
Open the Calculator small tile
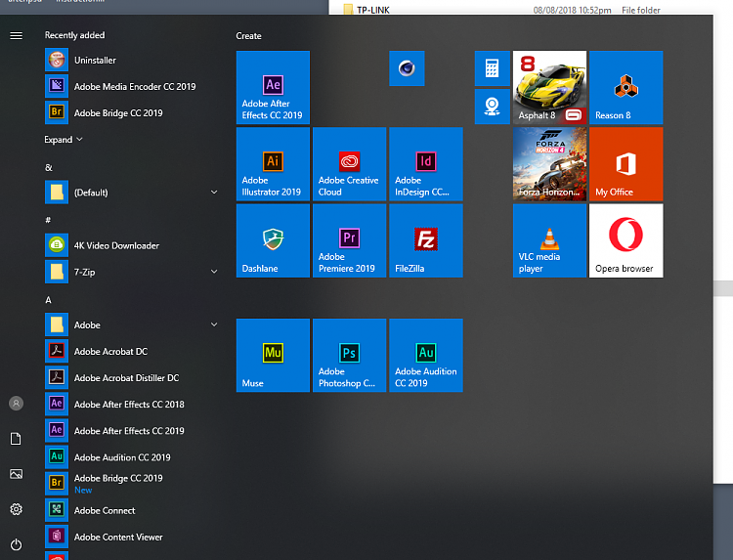492,68
